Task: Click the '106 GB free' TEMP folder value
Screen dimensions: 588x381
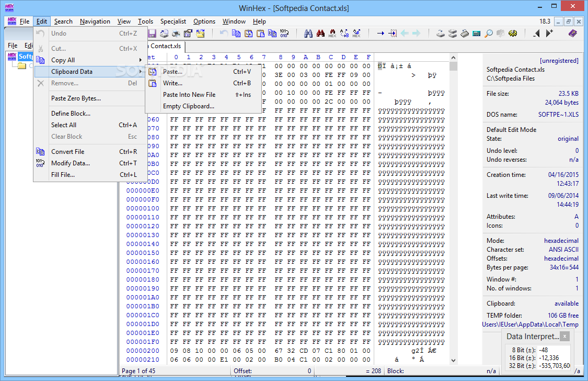Action: click(x=563, y=315)
